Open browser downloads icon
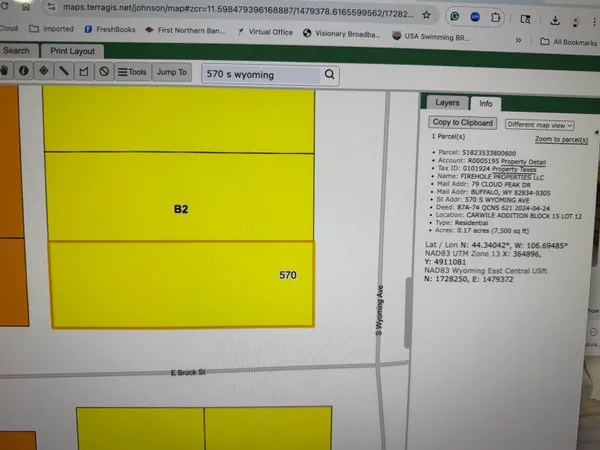 point(555,20)
